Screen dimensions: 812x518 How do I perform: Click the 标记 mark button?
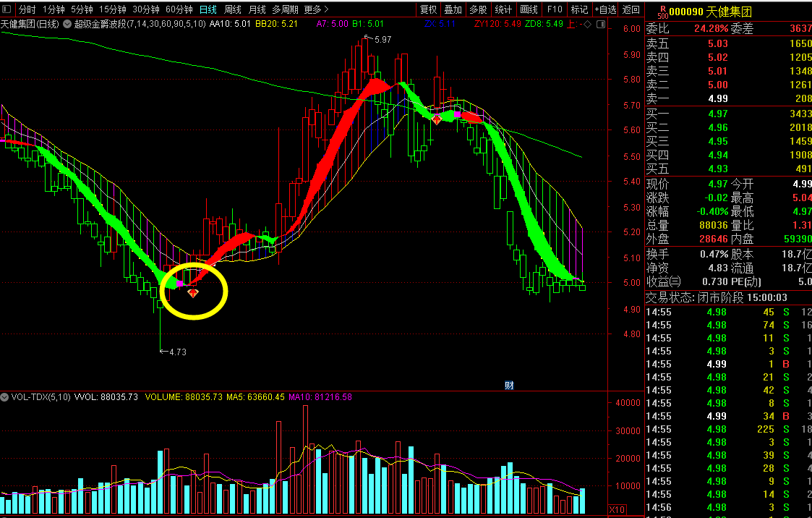pos(579,9)
